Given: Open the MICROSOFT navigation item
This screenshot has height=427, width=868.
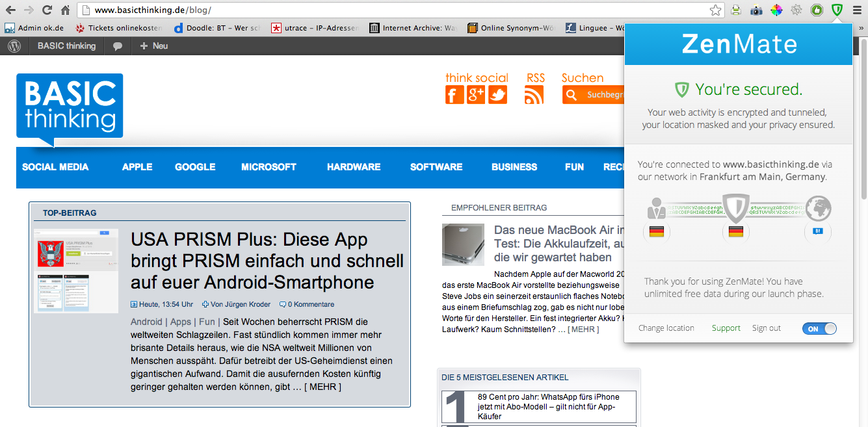Looking at the screenshot, I should point(269,167).
